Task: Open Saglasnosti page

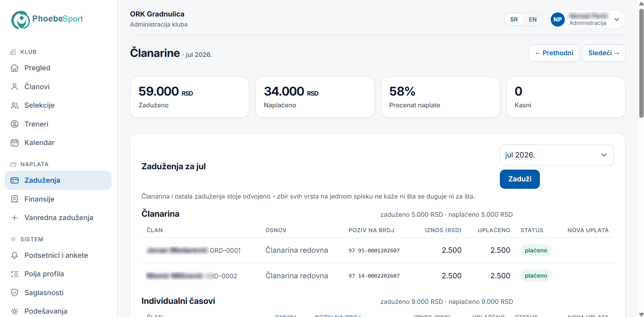Action: click(58, 293)
